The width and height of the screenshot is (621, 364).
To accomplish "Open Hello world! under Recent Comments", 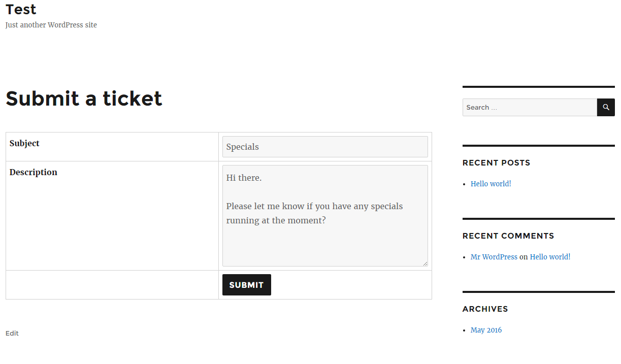I will 550,257.
